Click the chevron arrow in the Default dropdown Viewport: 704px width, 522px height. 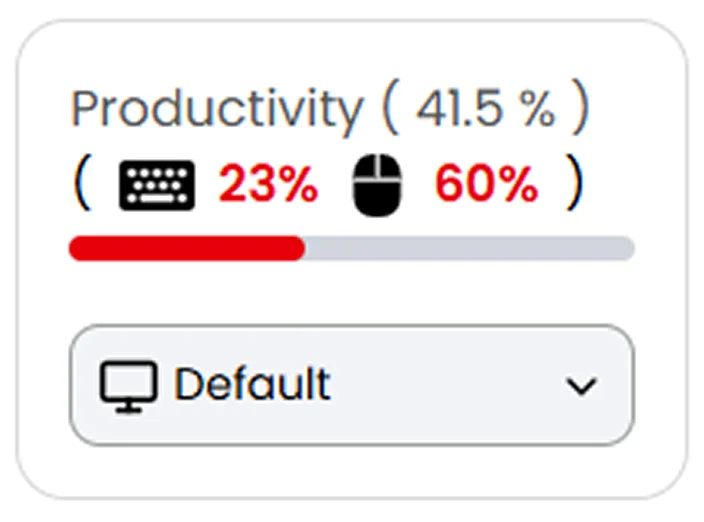[x=581, y=386]
